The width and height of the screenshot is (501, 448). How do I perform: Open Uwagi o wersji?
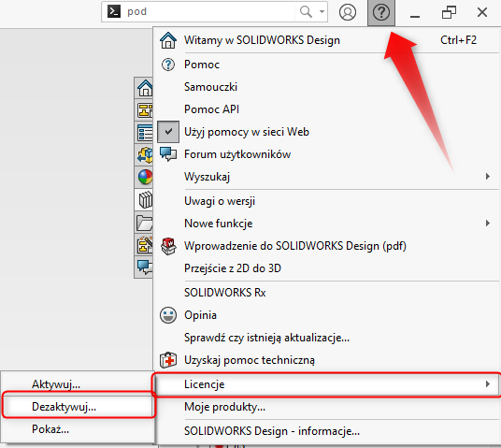[x=327, y=201]
